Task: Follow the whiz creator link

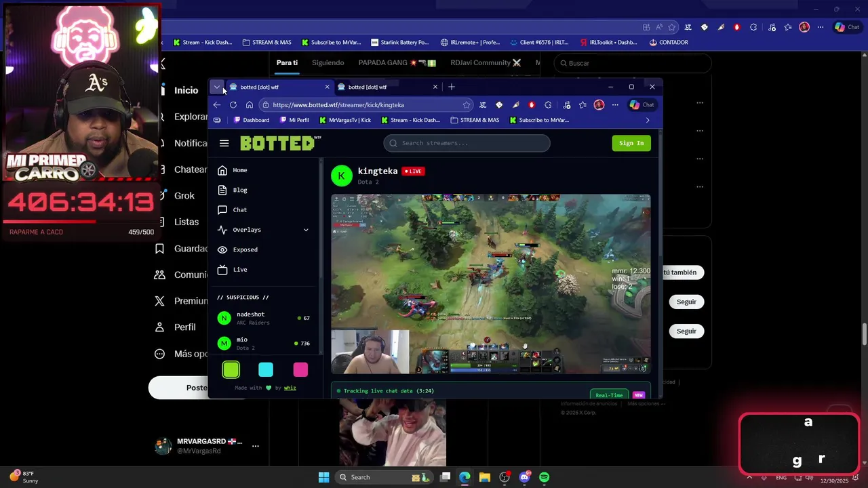Action: (290, 388)
